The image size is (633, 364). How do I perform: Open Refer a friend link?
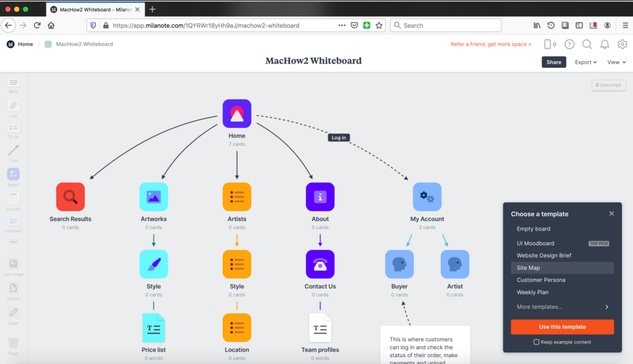pos(491,44)
